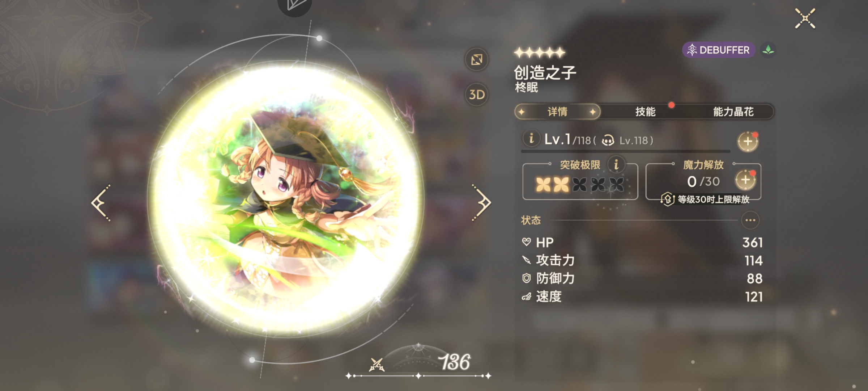Viewport: 868px width, 391px height.
Task: Open the 突破极限 info icon
Action: click(x=616, y=165)
